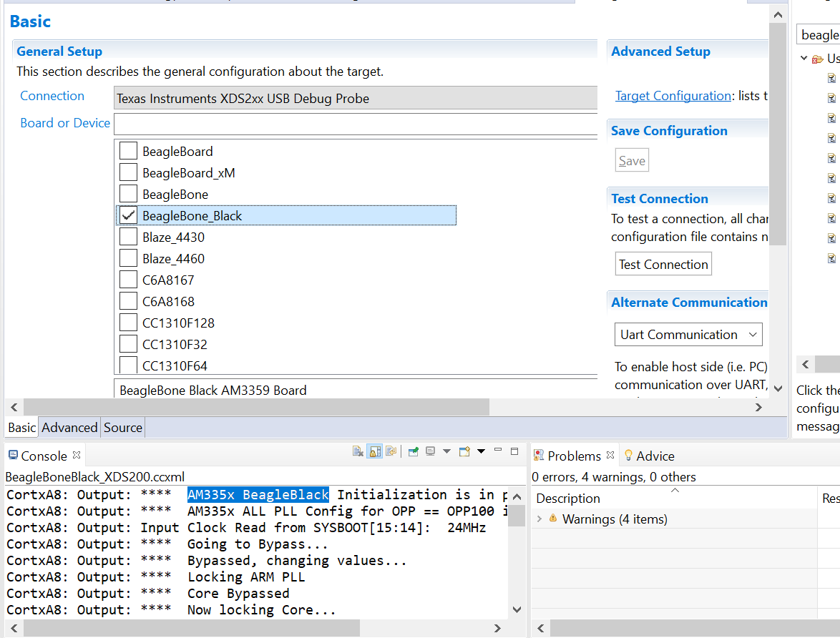Screen dimensions: 840x638
Task: Click the Open Console icon
Action: click(x=464, y=451)
